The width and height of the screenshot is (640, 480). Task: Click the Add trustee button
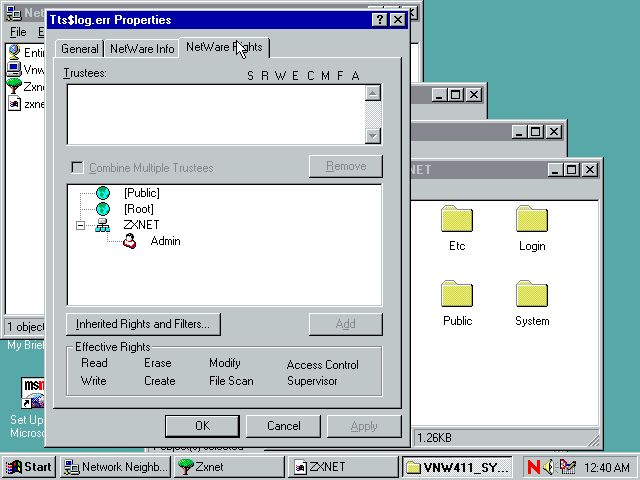click(346, 324)
